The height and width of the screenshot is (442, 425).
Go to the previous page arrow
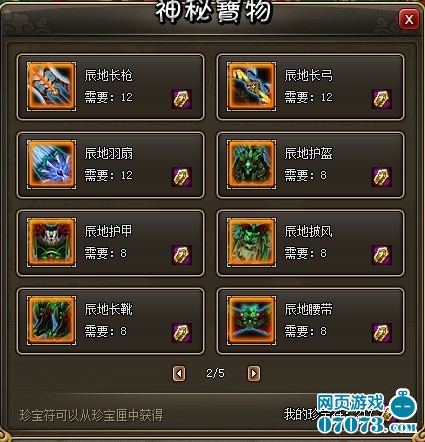(179, 373)
